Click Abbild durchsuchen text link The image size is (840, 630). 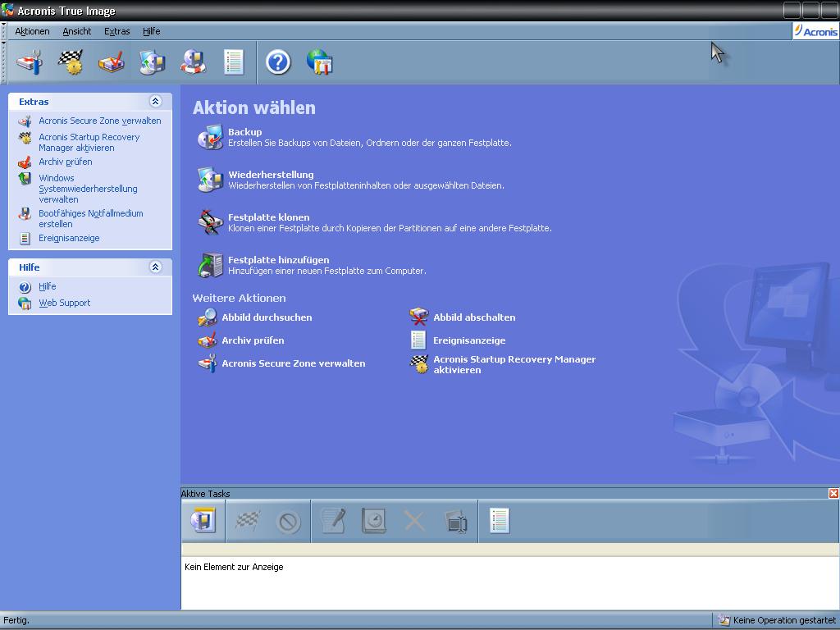coord(267,317)
